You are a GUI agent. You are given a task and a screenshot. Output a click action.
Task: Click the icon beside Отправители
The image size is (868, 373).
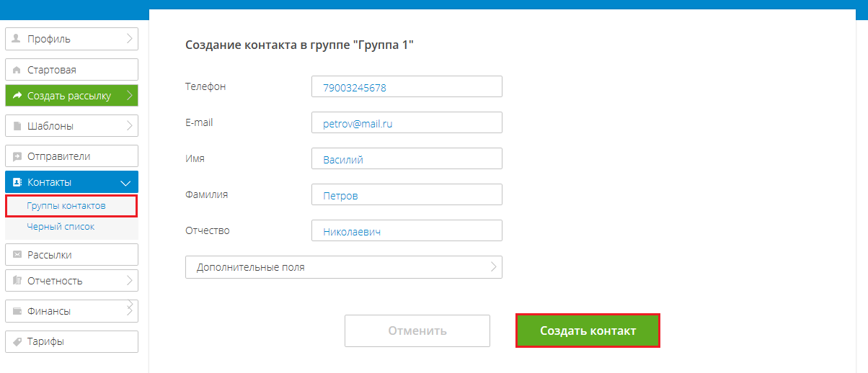(17, 156)
